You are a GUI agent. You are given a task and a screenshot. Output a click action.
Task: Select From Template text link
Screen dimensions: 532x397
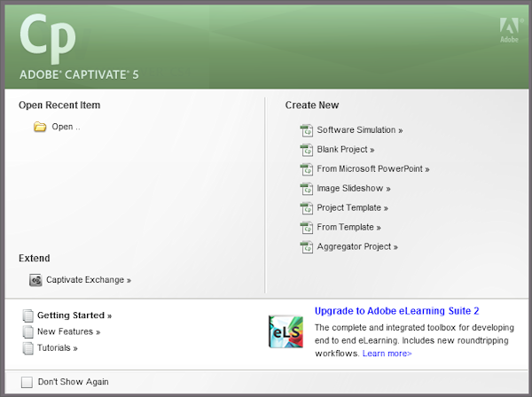pos(348,228)
